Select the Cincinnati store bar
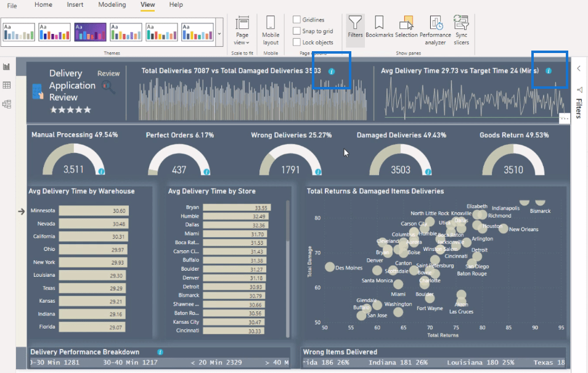 point(234,330)
